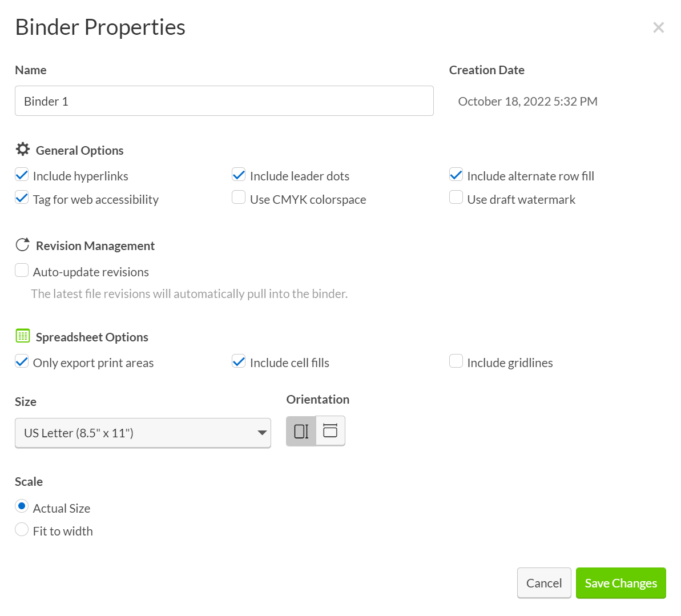Select Fit to width scale option

(21, 529)
